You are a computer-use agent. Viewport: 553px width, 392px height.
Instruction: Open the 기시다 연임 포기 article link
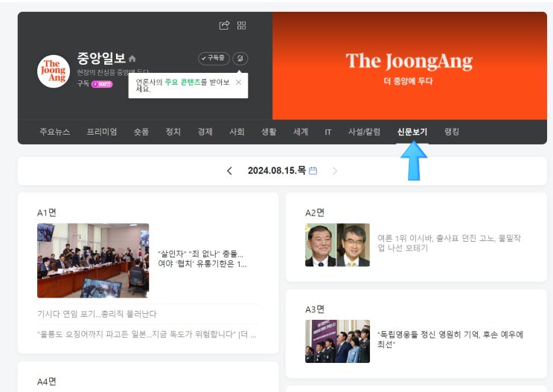tap(97, 314)
